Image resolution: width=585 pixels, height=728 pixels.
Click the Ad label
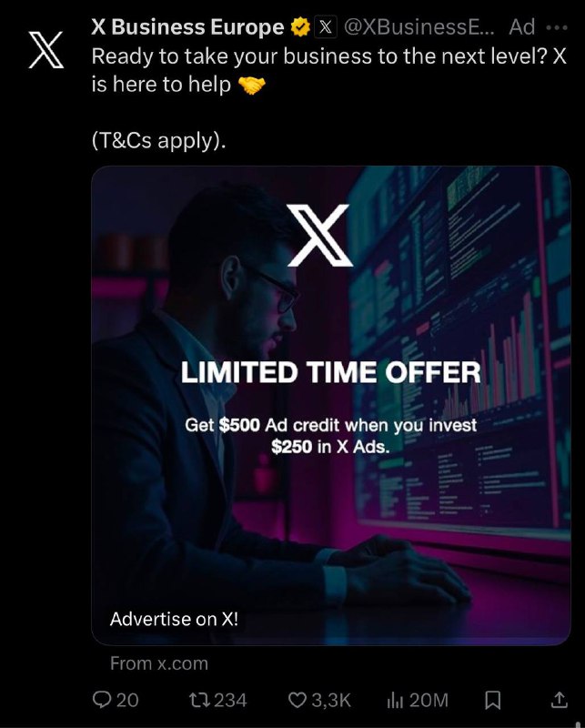522,27
